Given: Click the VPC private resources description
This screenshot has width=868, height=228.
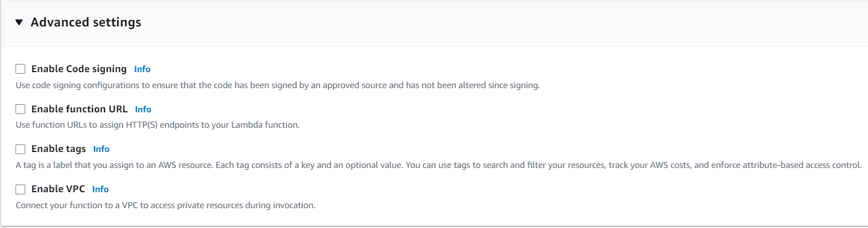Looking at the screenshot, I should (x=165, y=205).
